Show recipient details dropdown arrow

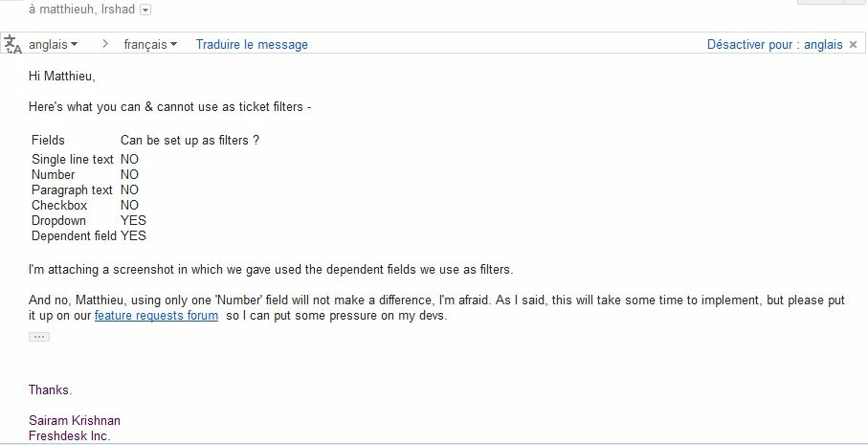pyautogui.click(x=145, y=10)
